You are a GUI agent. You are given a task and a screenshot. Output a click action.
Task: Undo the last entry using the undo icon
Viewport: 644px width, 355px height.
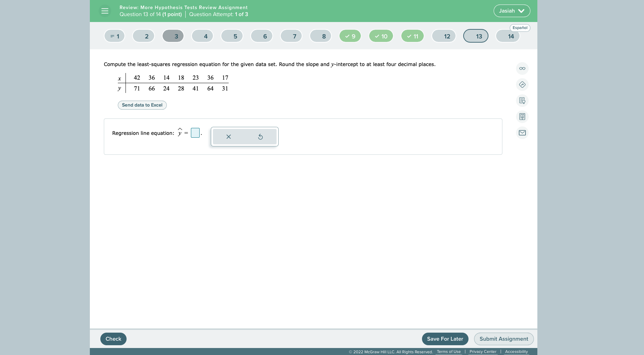pyautogui.click(x=260, y=137)
